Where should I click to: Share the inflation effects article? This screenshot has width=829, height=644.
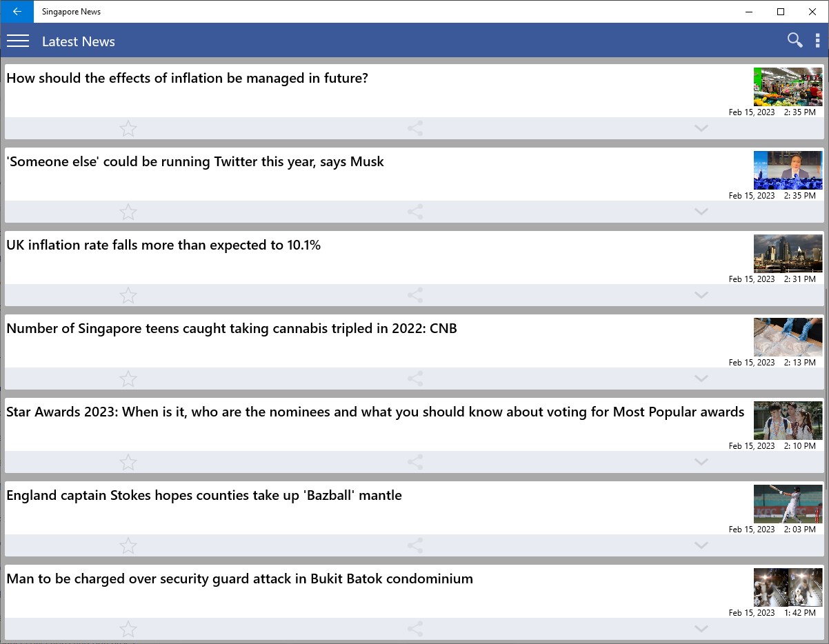tap(415, 128)
